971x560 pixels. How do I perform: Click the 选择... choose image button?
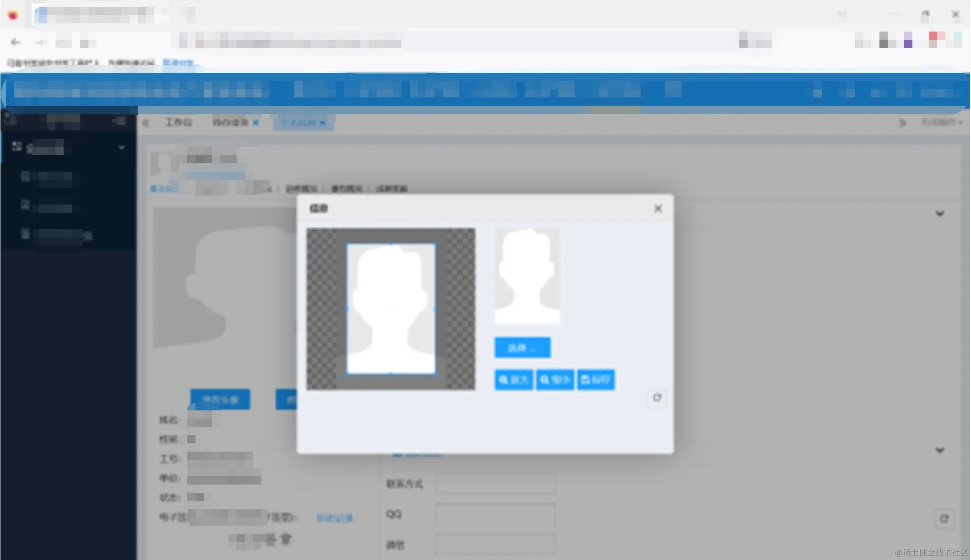click(522, 348)
